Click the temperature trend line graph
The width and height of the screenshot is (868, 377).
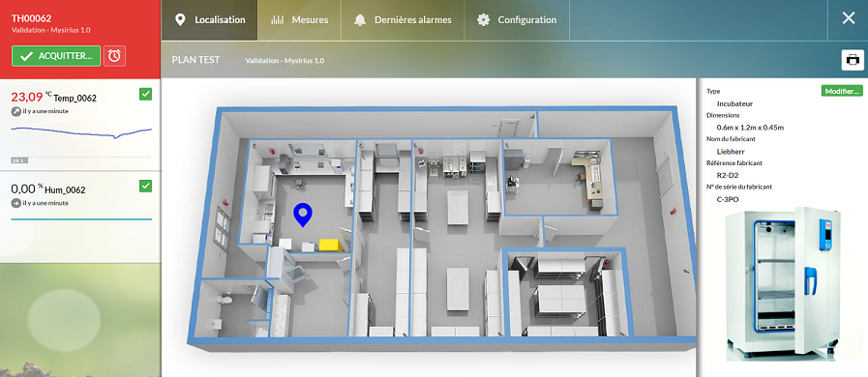pos(81,132)
